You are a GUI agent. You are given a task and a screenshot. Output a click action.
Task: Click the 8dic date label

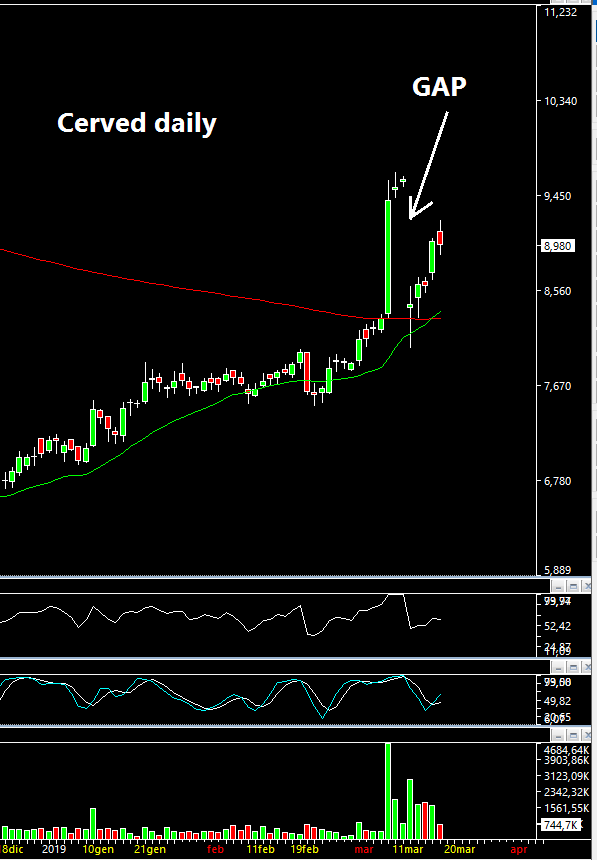[x=12, y=849]
